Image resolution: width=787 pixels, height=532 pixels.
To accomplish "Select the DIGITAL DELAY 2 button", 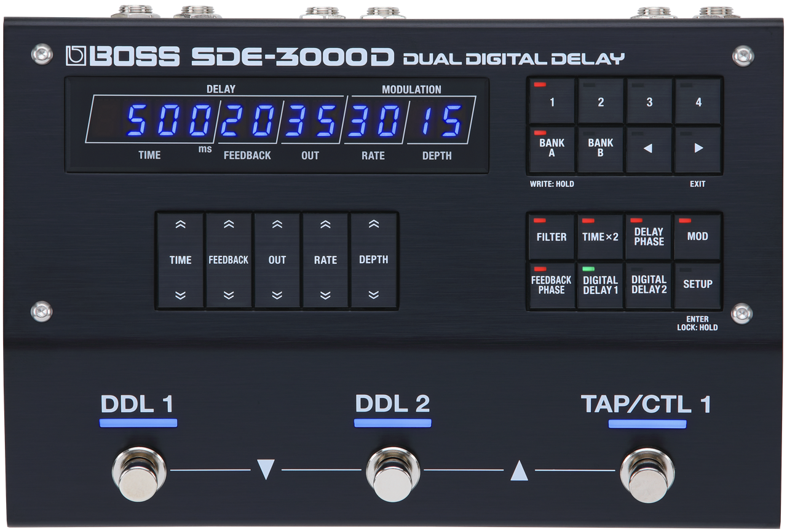I will tap(649, 285).
